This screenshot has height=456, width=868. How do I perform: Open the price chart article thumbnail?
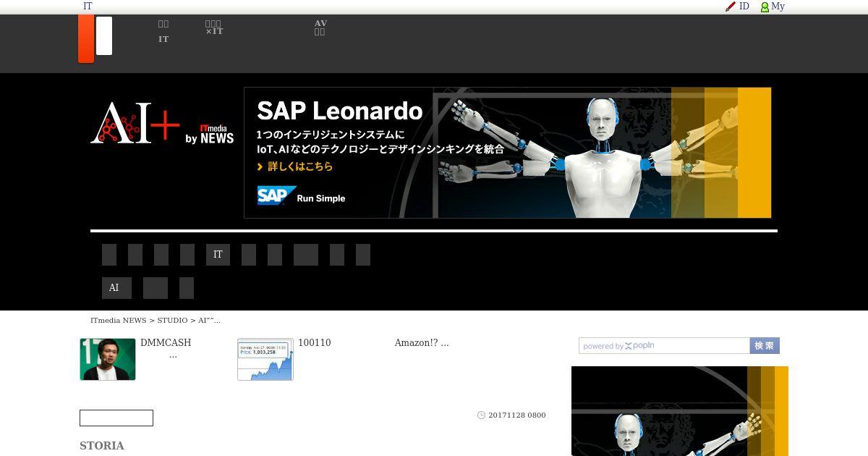[x=265, y=359]
